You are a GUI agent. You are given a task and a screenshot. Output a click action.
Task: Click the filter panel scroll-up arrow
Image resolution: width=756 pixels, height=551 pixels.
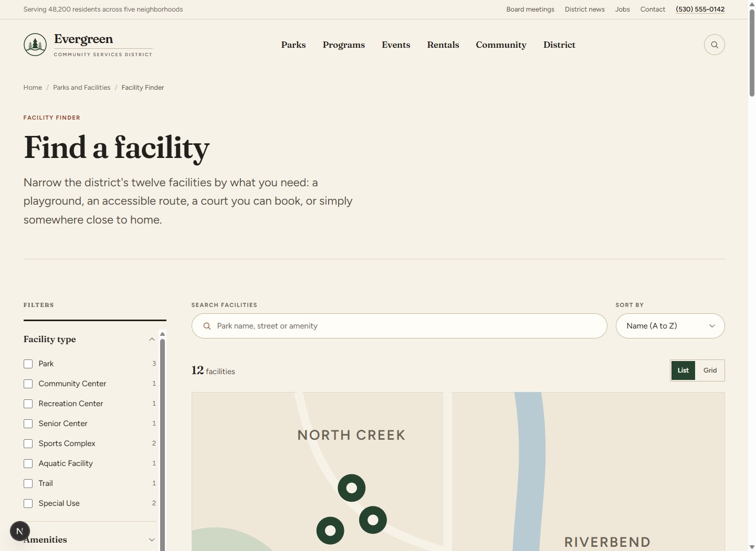[163, 334]
